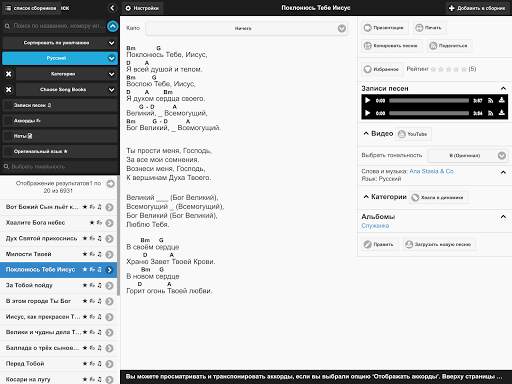This screenshot has width=512, height=384.
Task: Open the YouTube video button
Action: click(x=413, y=134)
